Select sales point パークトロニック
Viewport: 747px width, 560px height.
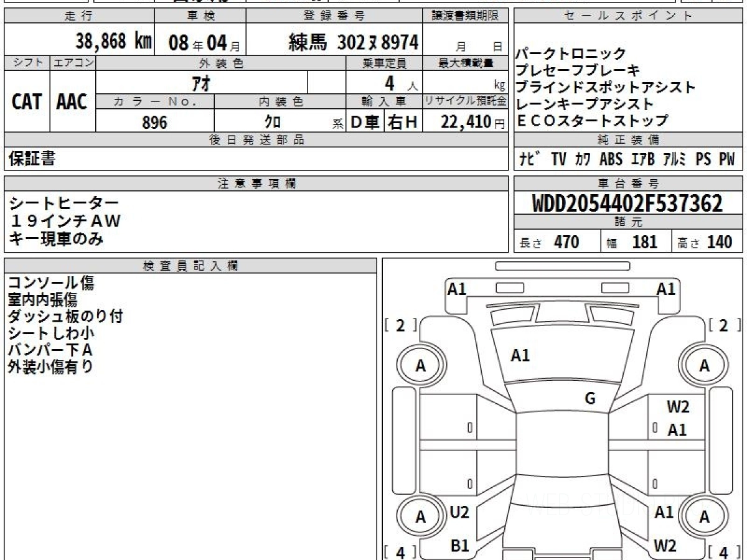point(570,54)
